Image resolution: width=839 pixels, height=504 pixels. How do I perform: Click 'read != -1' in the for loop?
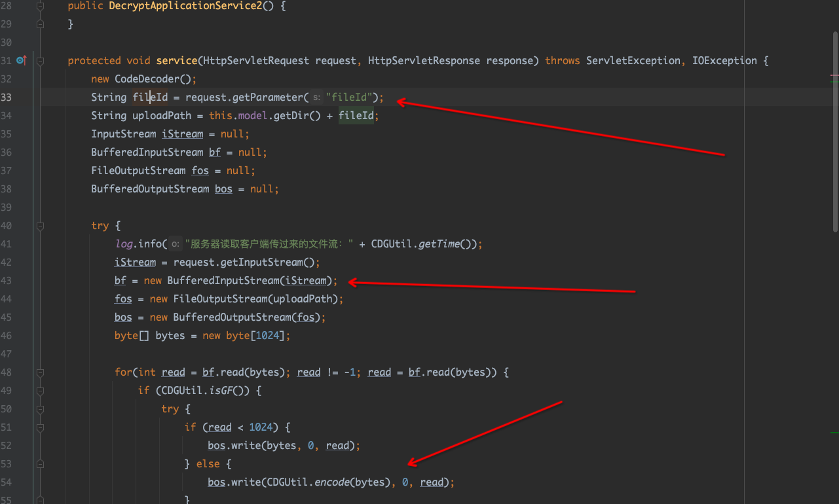pos(326,372)
